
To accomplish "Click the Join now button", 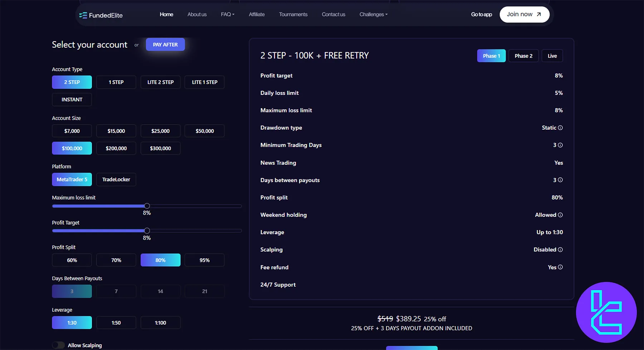I will (x=524, y=14).
